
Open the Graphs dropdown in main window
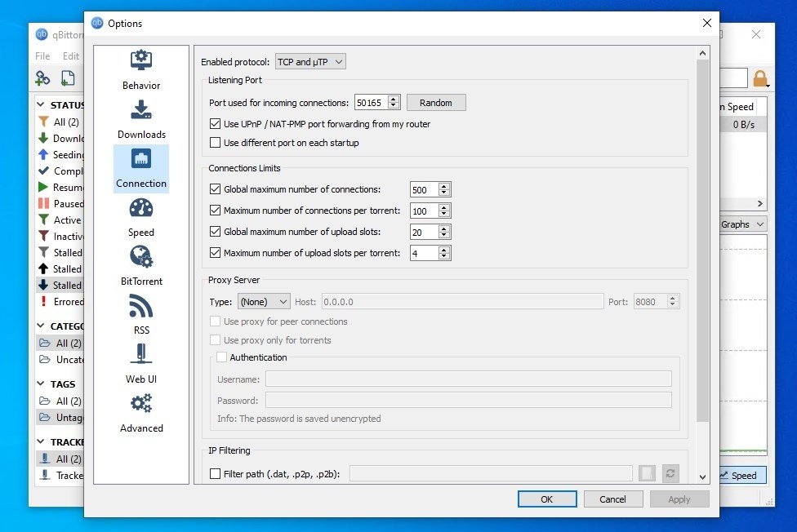pos(741,224)
